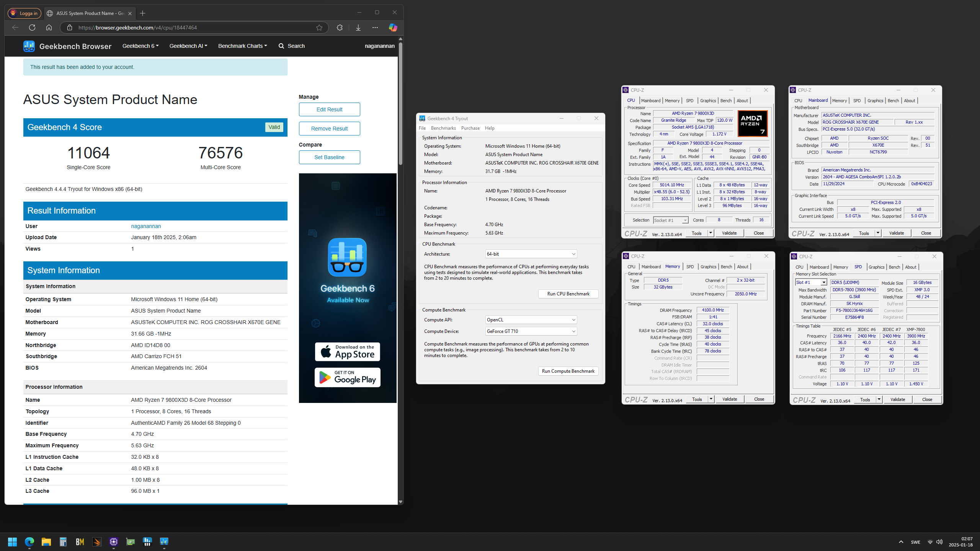This screenshot has width=980, height=551.
Task: Open Help menu in Geekbench 4 Tryout
Action: pos(490,128)
